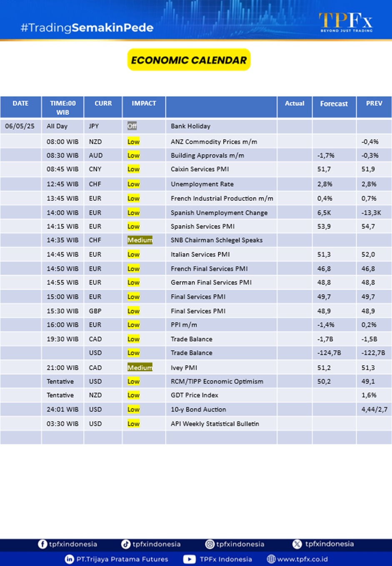Click Final Services PMI at 15:00 WIB
The image size is (392, 566).
click(x=198, y=297)
